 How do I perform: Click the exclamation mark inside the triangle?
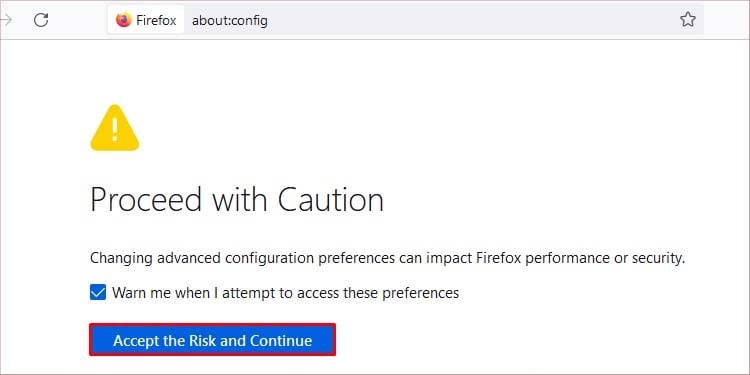click(x=115, y=129)
